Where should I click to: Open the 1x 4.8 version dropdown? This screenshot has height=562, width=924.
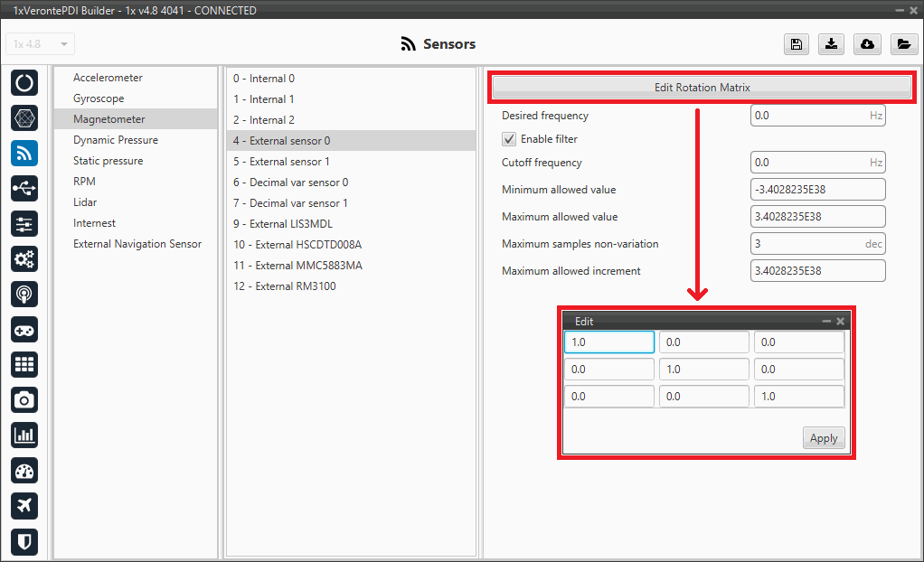pyautogui.click(x=41, y=44)
